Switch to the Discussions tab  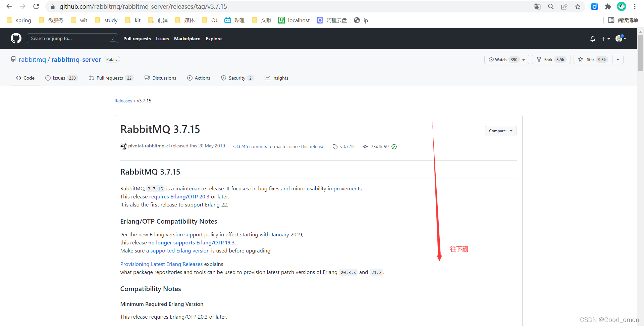point(160,78)
